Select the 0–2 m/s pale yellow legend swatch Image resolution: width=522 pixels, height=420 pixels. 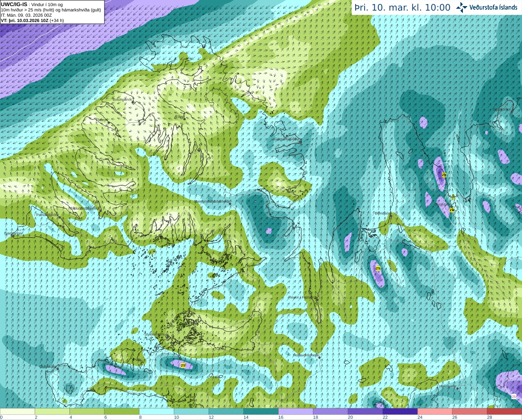18,411
